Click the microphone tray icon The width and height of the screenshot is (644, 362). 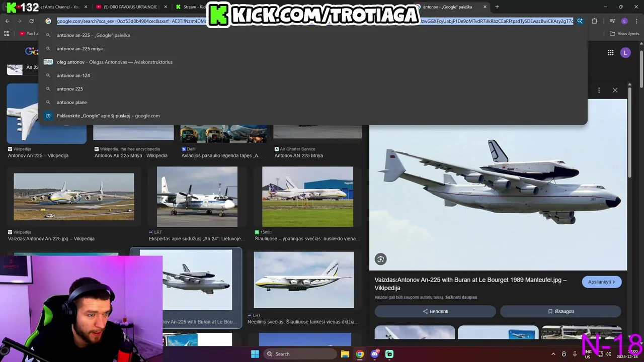click(575, 354)
